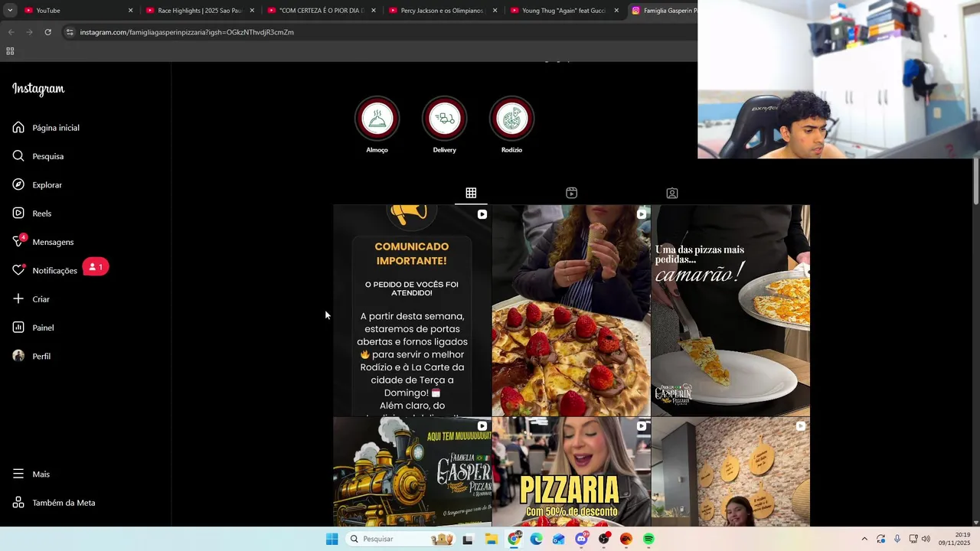This screenshot has height=551, width=980.
Task: Open Discord from the taskbar
Action: tap(581, 539)
